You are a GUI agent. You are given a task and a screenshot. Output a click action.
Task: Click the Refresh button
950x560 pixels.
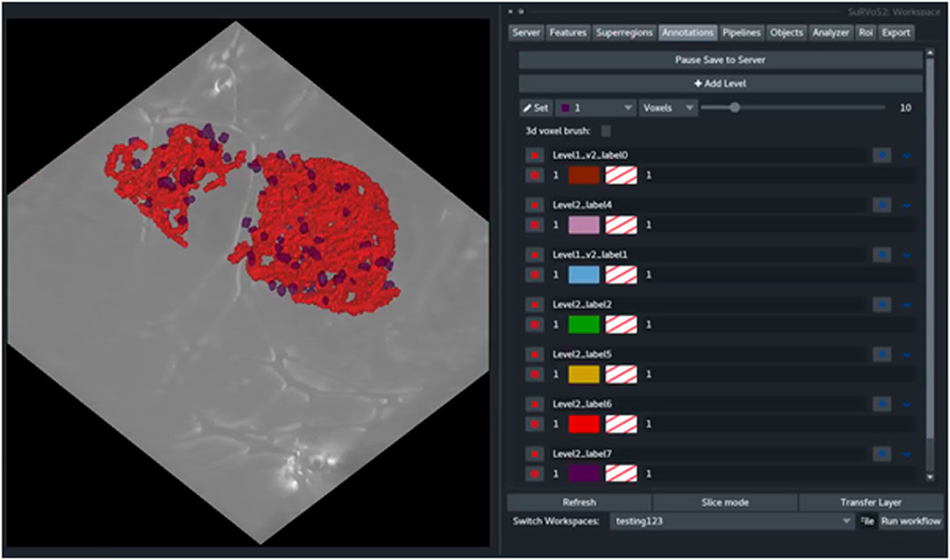[580, 502]
